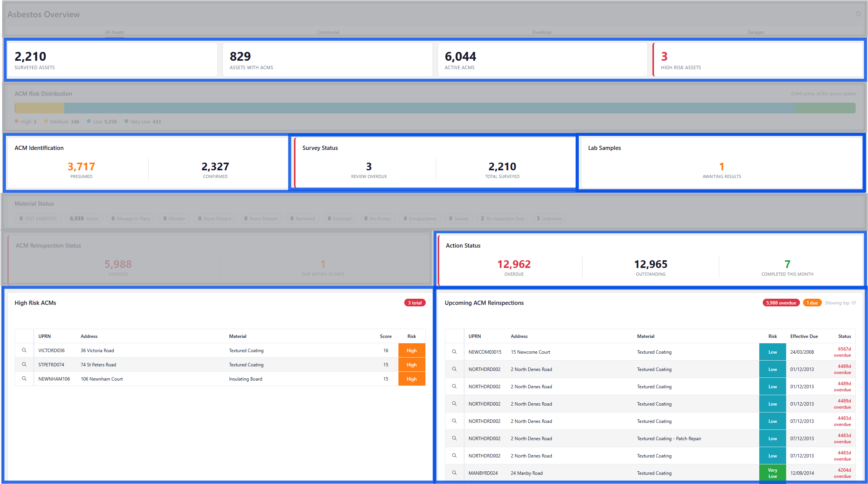The width and height of the screenshot is (868, 484).
Task: Click magnifier icon for MANBYRD024 row
Action: 454,473
